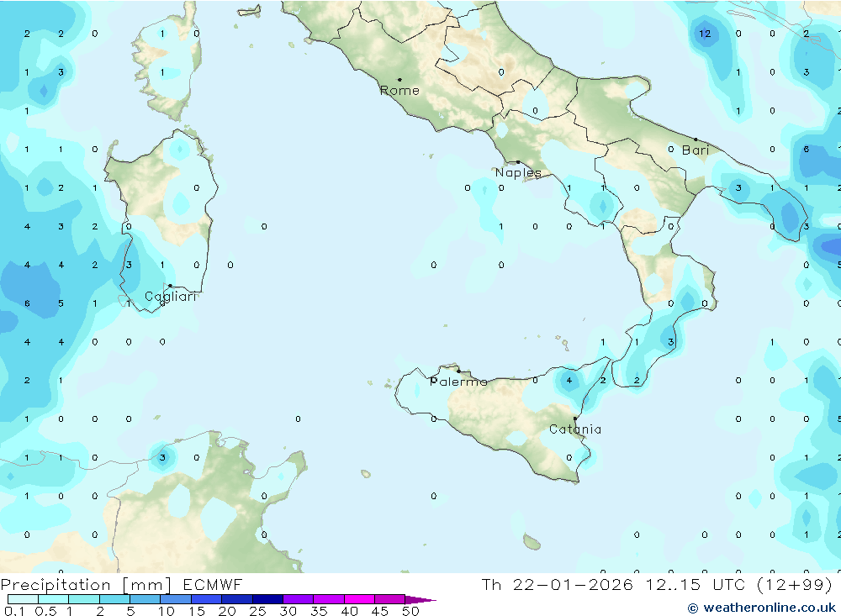Pick the legend swatch between 45 and 50
The height and width of the screenshot is (616, 841).
click(390, 599)
